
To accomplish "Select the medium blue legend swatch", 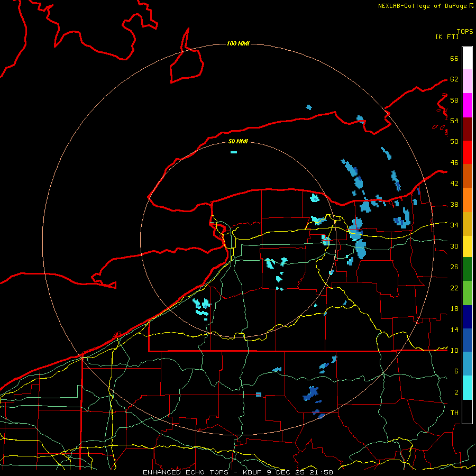I will 467,340.
